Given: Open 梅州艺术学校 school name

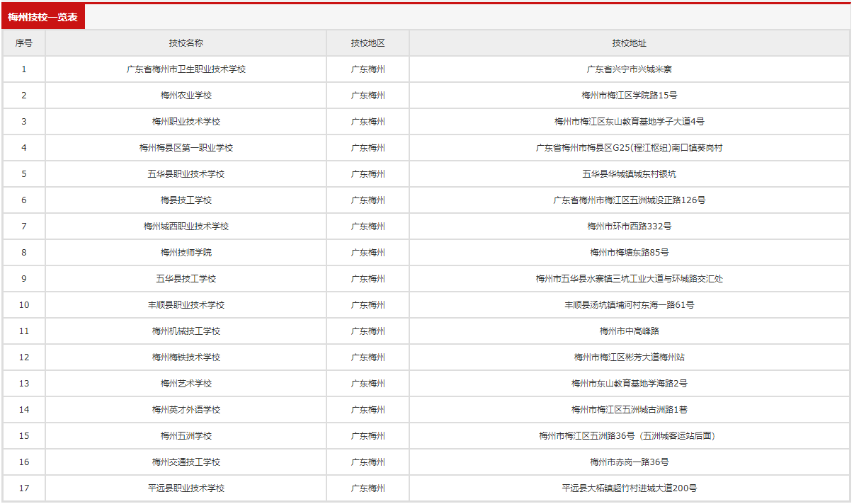Looking at the screenshot, I should pyautogui.click(x=186, y=384).
